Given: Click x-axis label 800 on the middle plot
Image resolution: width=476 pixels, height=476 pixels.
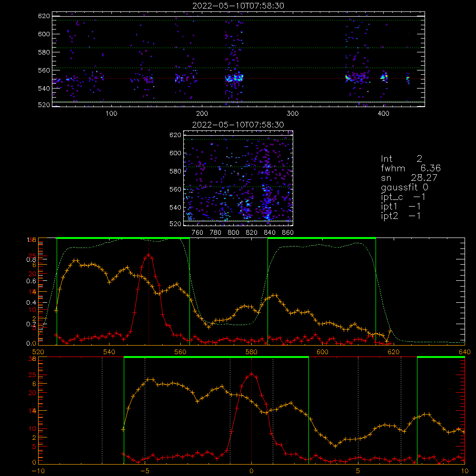Looking at the screenshot, I should (x=233, y=233).
